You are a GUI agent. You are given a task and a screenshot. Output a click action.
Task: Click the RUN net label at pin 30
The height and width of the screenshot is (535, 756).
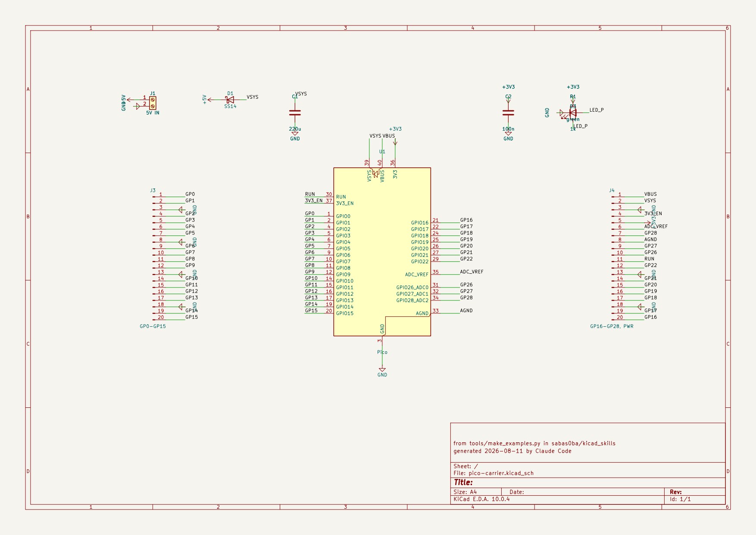pyautogui.click(x=310, y=194)
